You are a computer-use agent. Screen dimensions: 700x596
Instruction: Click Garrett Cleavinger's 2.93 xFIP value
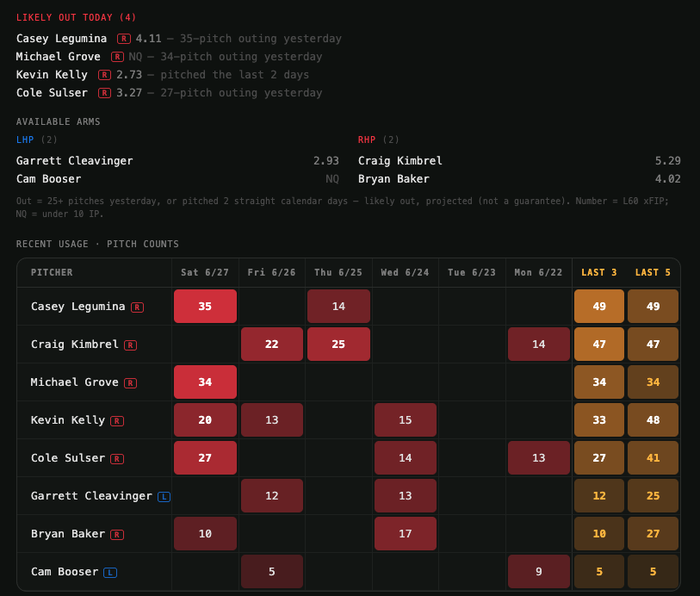tap(326, 161)
